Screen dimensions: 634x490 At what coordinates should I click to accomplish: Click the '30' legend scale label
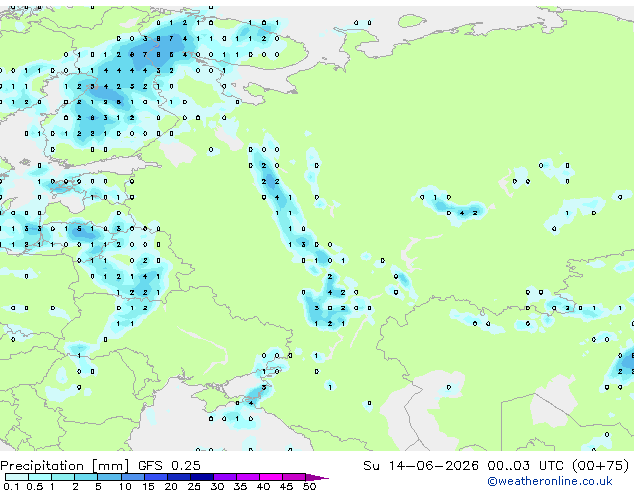tap(217, 486)
